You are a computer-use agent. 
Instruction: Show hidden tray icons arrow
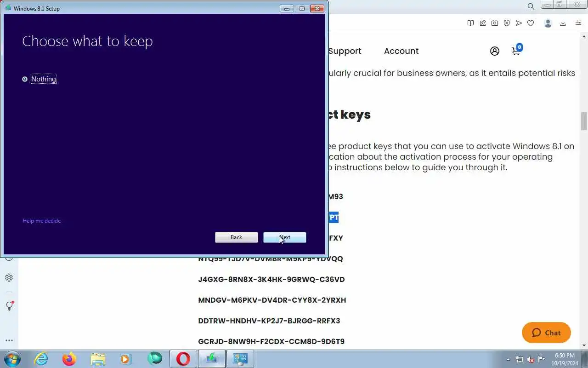pos(508,359)
